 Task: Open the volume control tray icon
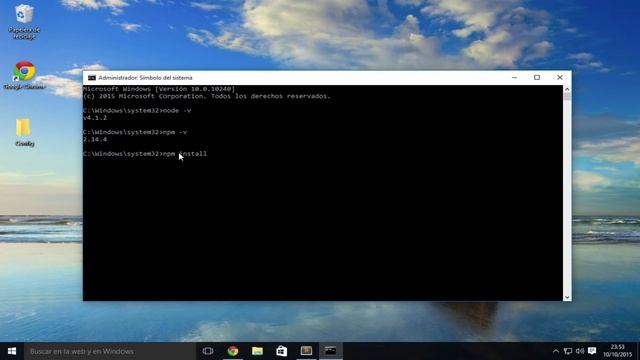(x=580, y=351)
